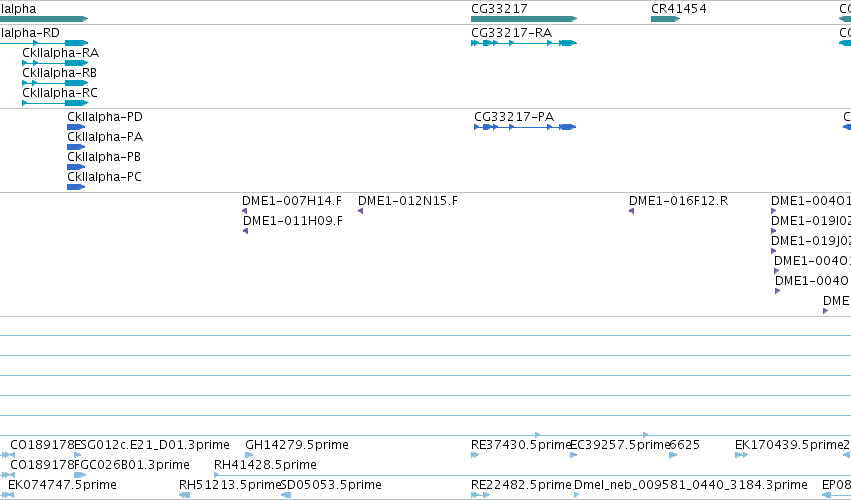
Task: Click the SD05053.5prime label
Action: (331, 485)
